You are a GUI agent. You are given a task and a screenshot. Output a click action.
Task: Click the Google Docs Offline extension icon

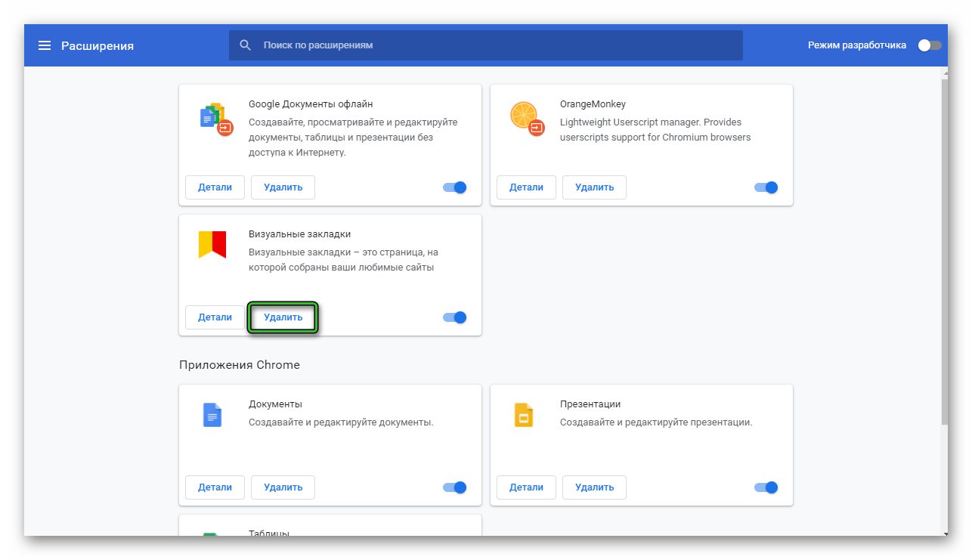coord(216,119)
